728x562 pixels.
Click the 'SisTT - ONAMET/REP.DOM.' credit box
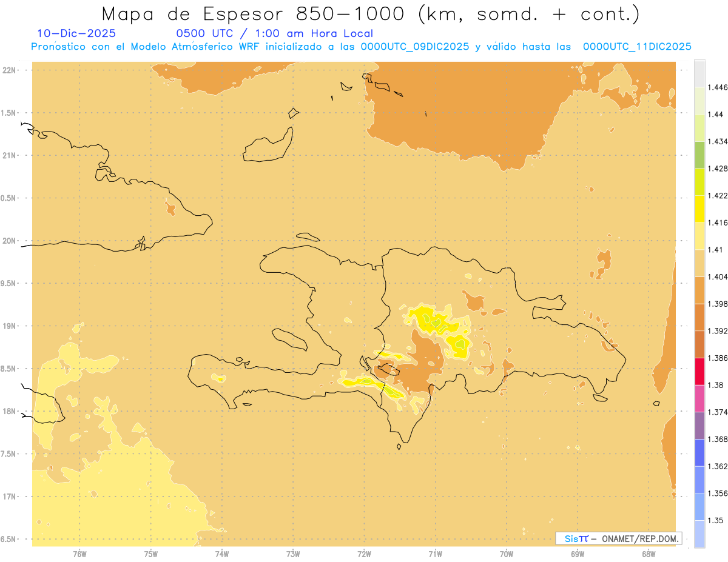click(x=618, y=538)
